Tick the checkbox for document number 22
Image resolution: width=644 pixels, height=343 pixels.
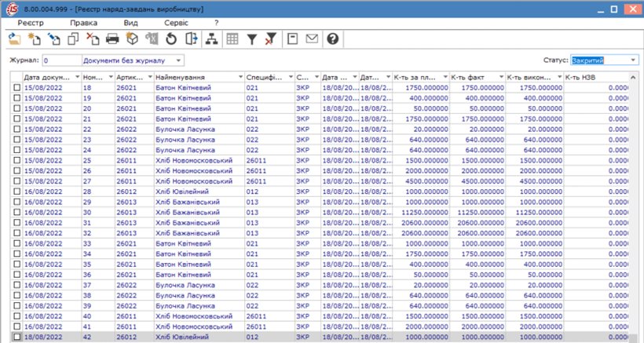pos(16,129)
